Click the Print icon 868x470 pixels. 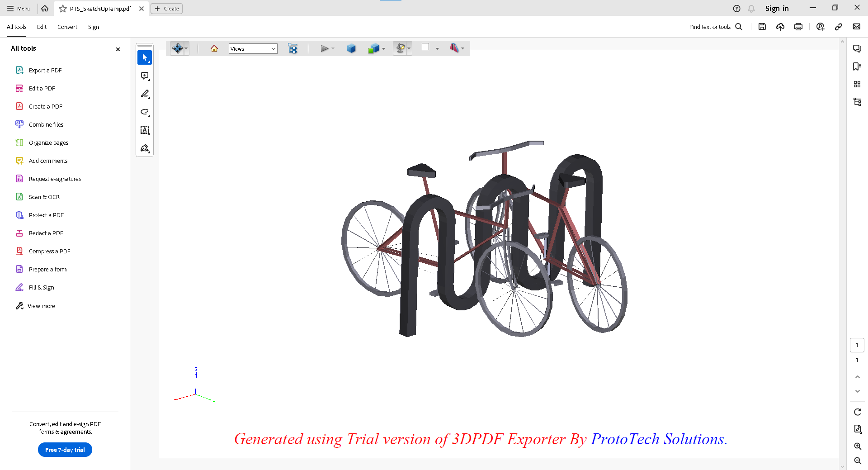(x=798, y=27)
